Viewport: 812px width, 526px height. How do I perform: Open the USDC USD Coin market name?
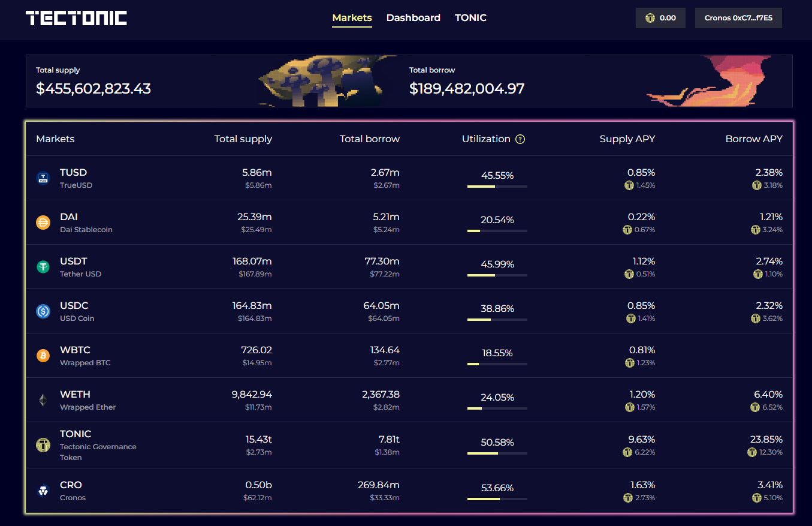[x=77, y=311]
